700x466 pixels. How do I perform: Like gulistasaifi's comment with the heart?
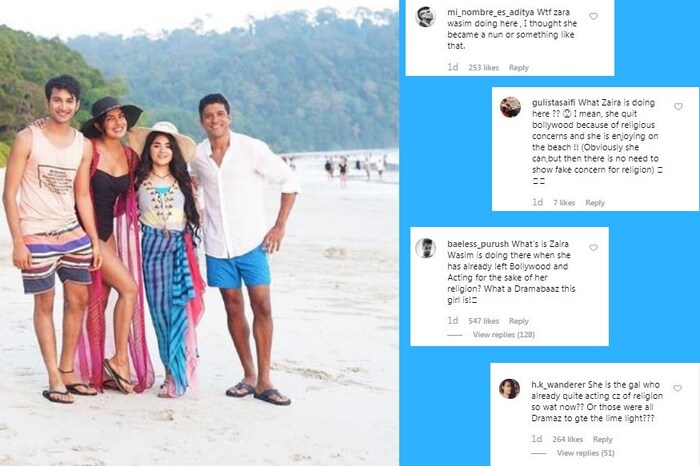point(677,107)
